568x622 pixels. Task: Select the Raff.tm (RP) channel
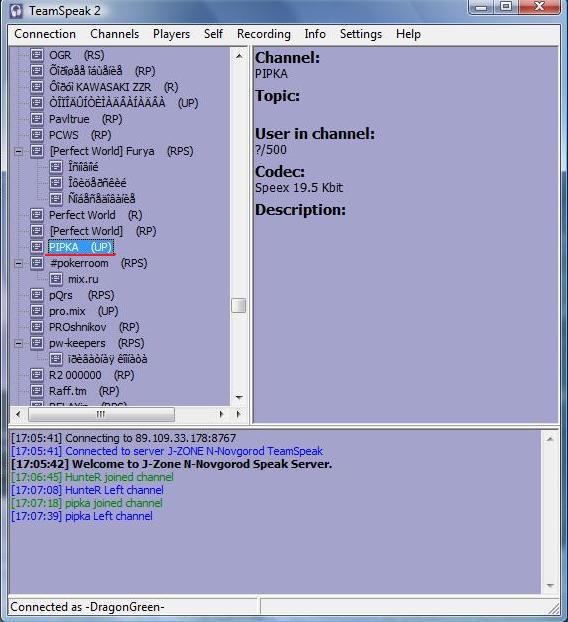click(84, 391)
